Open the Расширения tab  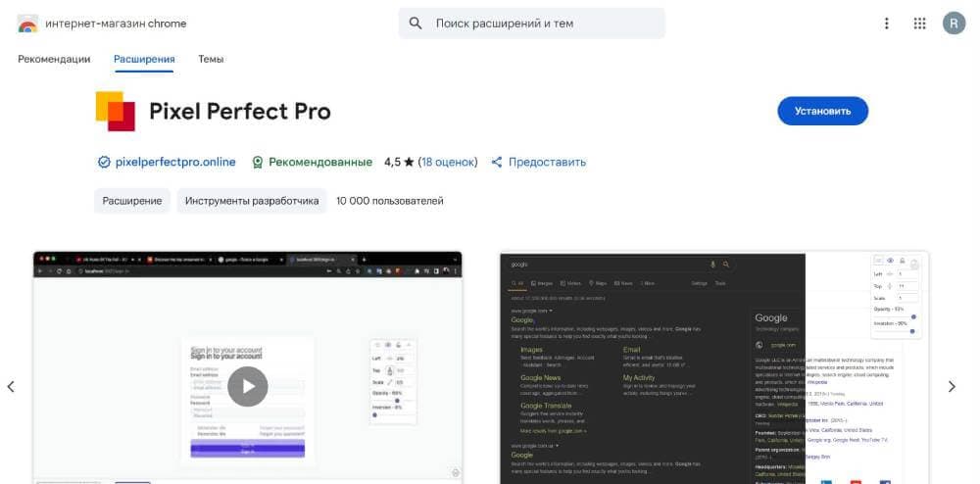pyautogui.click(x=144, y=59)
